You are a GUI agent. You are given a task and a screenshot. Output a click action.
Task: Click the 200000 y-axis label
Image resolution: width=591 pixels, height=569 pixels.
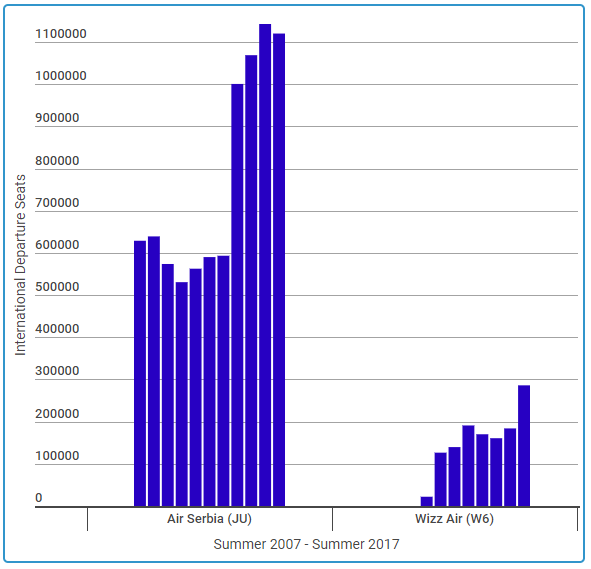(57, 414)
